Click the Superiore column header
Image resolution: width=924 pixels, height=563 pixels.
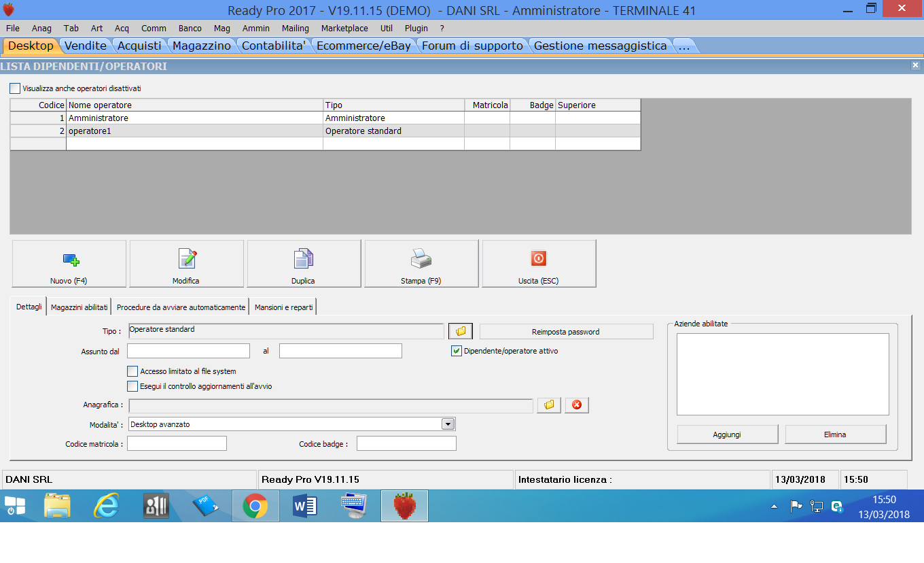click(598, 105)
